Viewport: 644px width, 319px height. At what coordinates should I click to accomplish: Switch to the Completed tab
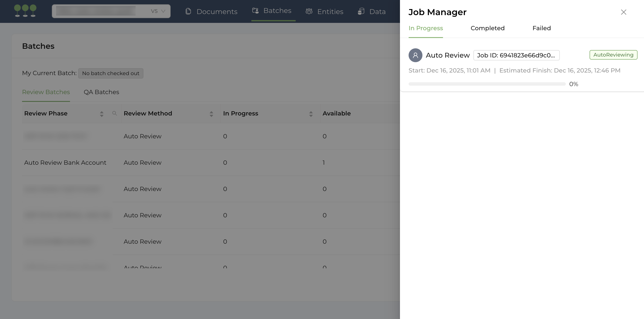point(487,28)
